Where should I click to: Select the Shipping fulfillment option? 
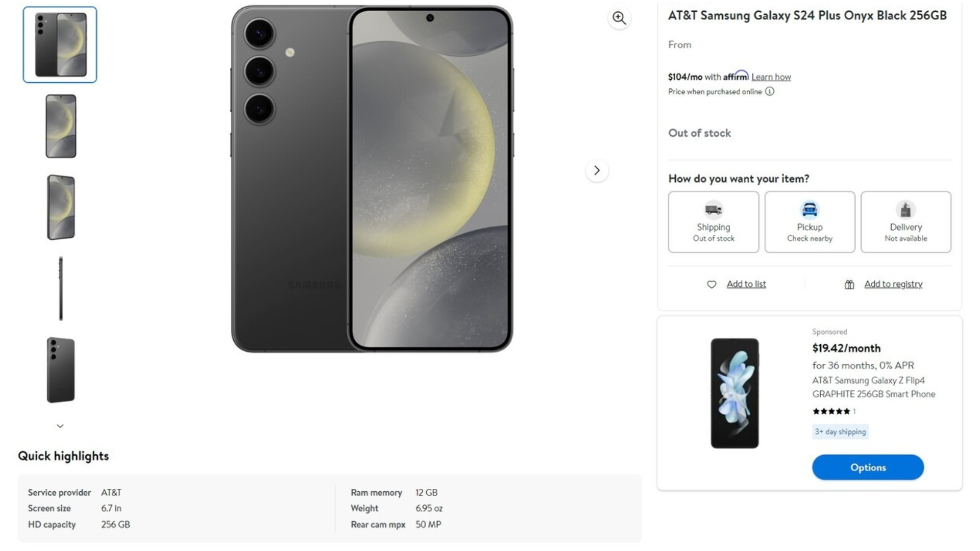click(x=713, y=222)
